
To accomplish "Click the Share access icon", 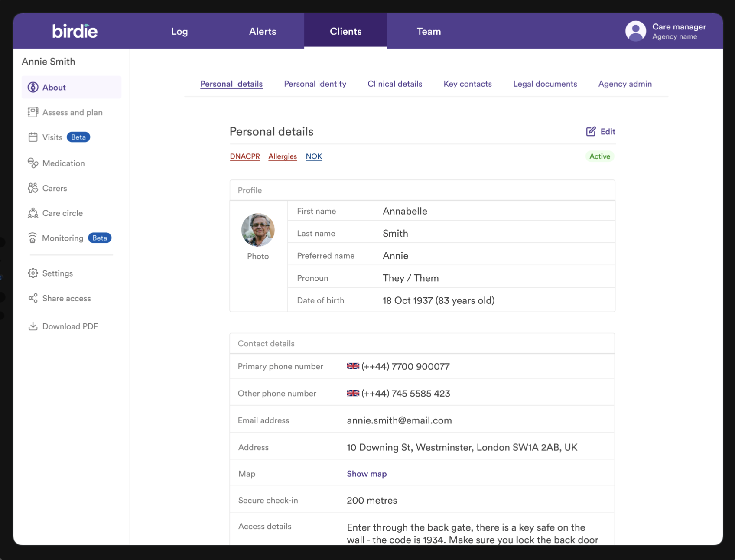I will click(33, 298).
